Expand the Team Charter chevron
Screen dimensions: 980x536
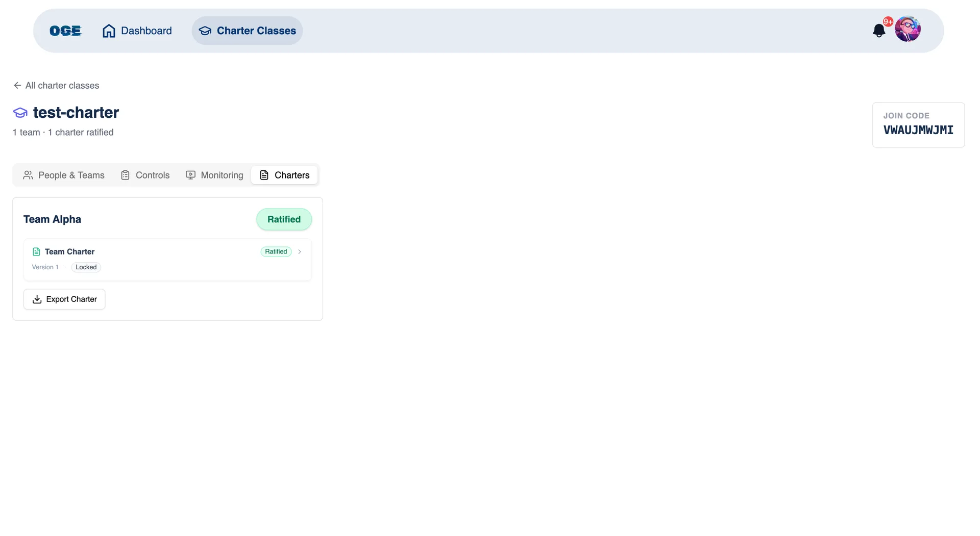click(300, 251)
